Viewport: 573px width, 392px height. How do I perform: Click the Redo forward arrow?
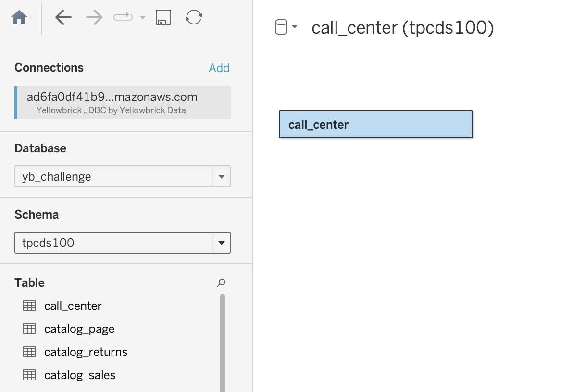pyautogui.click(x=93, y=16)
